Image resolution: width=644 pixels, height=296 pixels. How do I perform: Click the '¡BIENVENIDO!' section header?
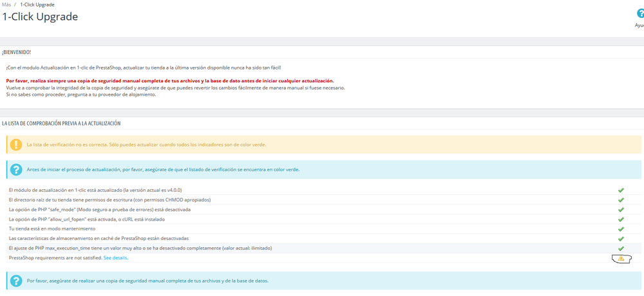tap(17, 52)
